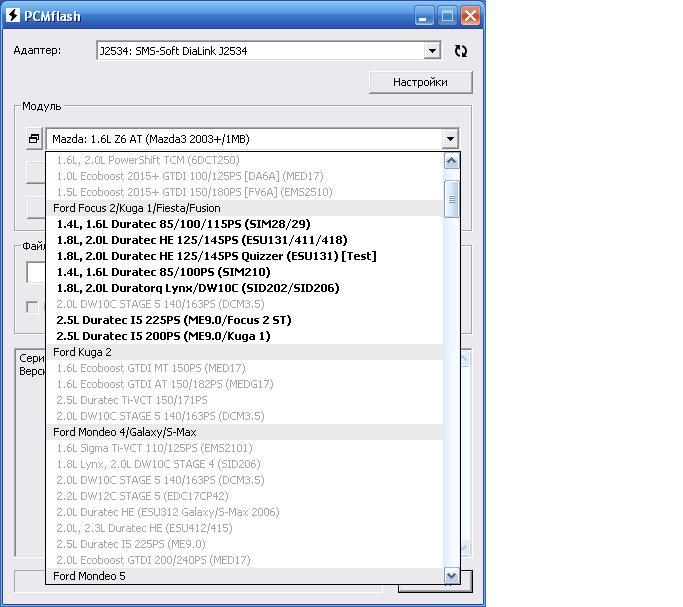Screen dimensions: 683x607
Task: Select Duratec HE 125/145PS (ESU131/411/418) entry
Action: (202, 240)
